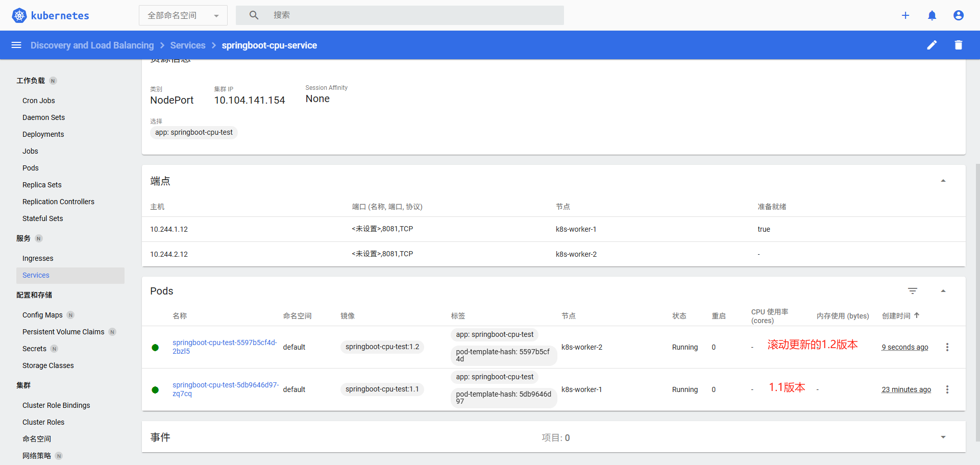Open pod springboot-cpu-test-5597b5cf4d-2bzl5 link
980x465 pixels.
pyautogui.click(x=225, y=347)
